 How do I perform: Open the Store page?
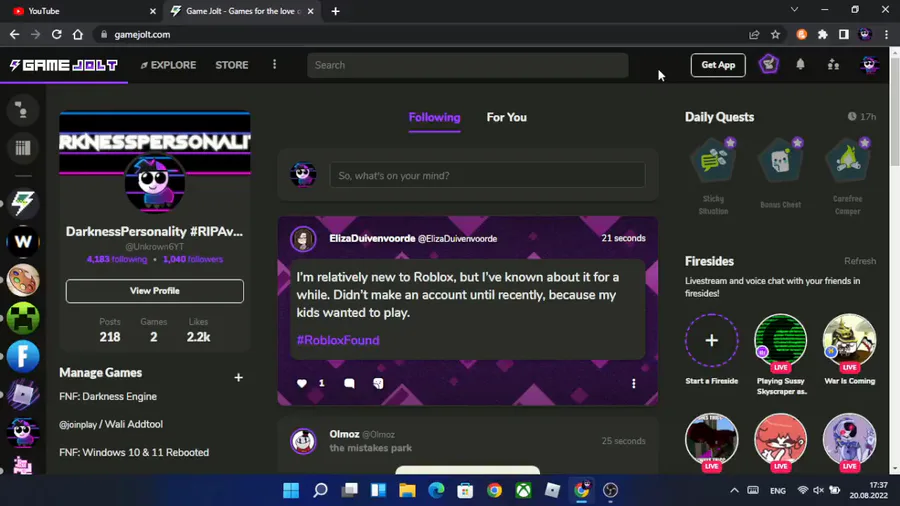pyautogui.click(x=232, y=65)
